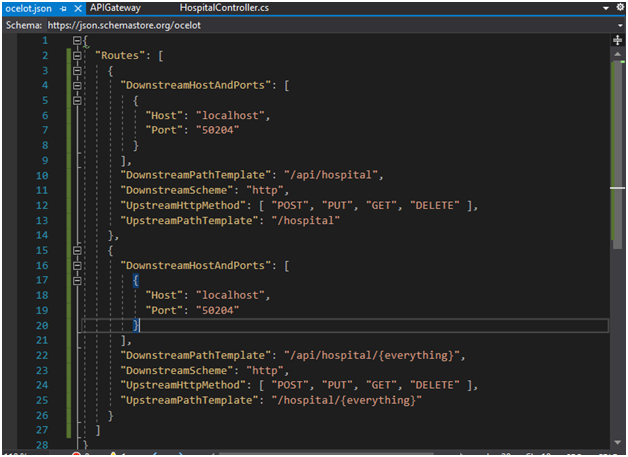The width and height of the screenshot is (628, 457).
Task: Open the Schema URL dropdown
Action: click(620, 25)
